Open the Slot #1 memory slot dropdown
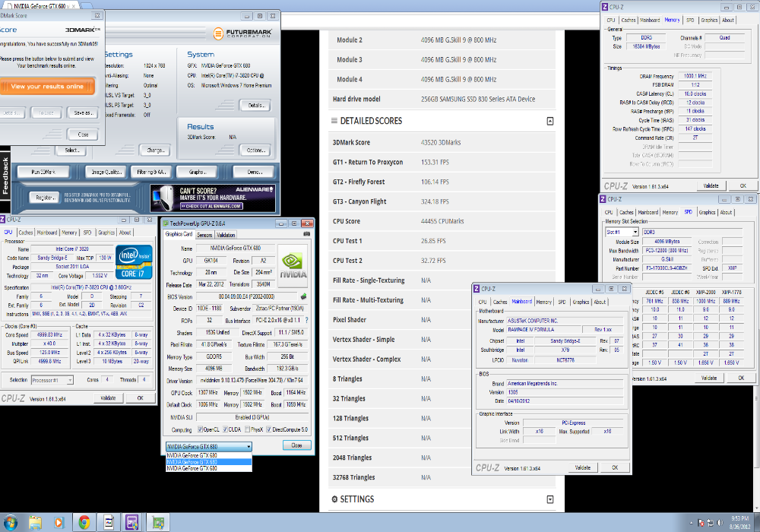This screenshot has width=760, height=532. coord(622,232)
